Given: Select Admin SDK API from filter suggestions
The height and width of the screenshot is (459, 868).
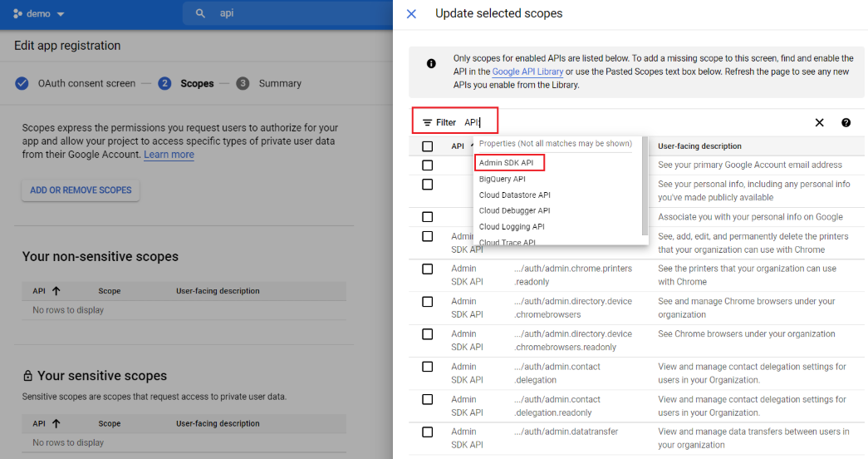Looking at the screenshot, I should point(507,163).
